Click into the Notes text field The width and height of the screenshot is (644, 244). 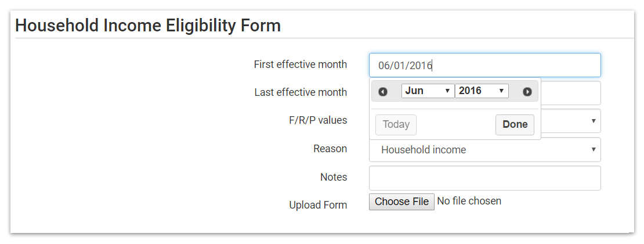click(x=484, y=178)
